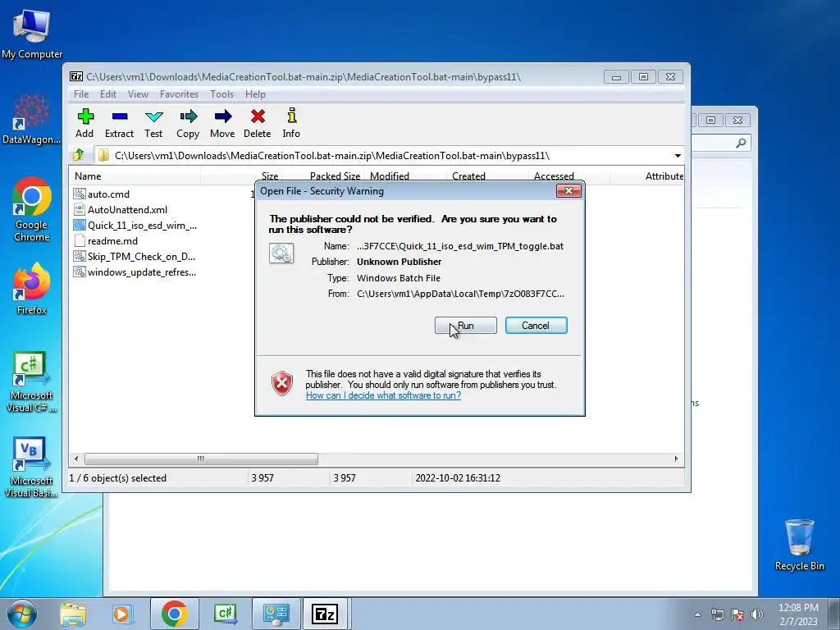Click Run in Security Warning dialog
This screenshot has width=840, height=630.
466,325
